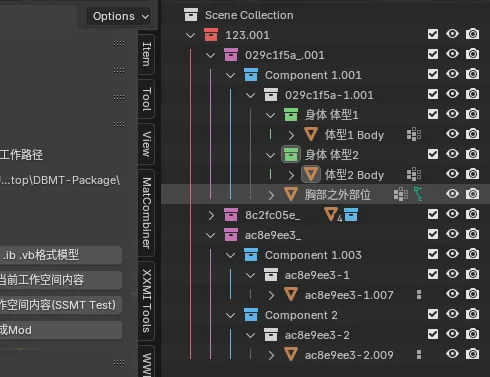Uncheck exclude checkbox for 029c1f5a_.001
This screenshot has width=490, height=377.
[433, 54]
